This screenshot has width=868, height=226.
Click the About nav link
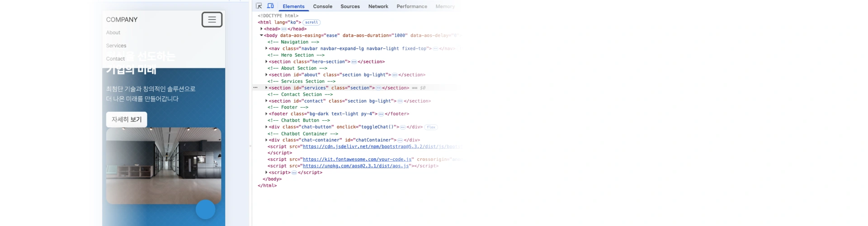pos(113,33)
